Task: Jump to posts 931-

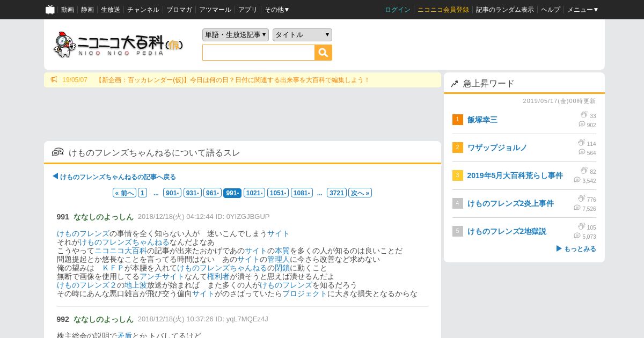Action: coord(192,193)
